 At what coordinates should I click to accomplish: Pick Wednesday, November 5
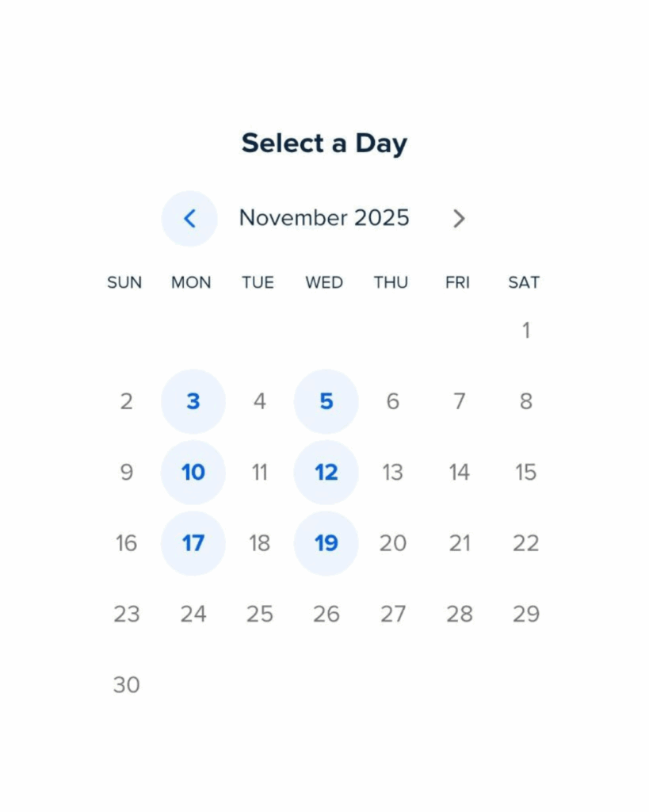[x=326, y=401]
